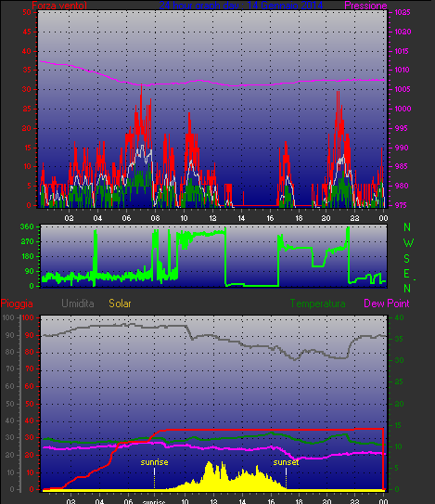Click the 'W' compass direction label

408,243
